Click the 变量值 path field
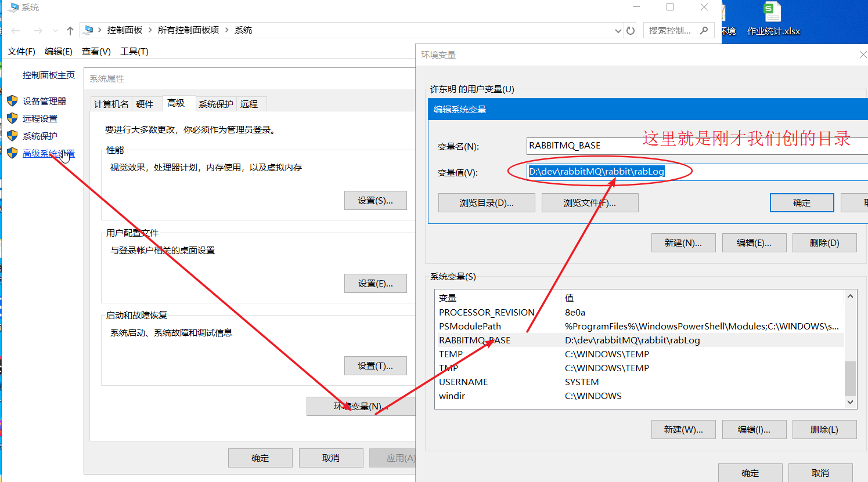 click(x=697, y=172)
